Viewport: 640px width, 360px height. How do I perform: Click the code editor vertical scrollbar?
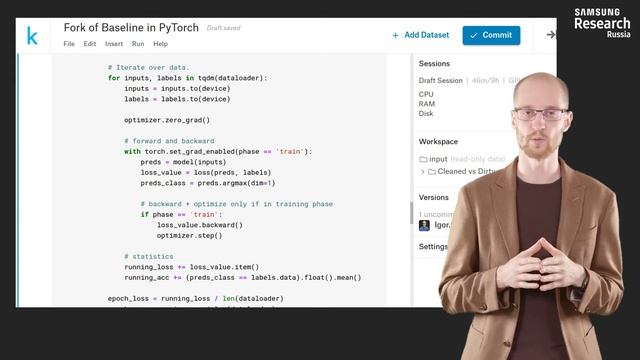click(411, 213)
